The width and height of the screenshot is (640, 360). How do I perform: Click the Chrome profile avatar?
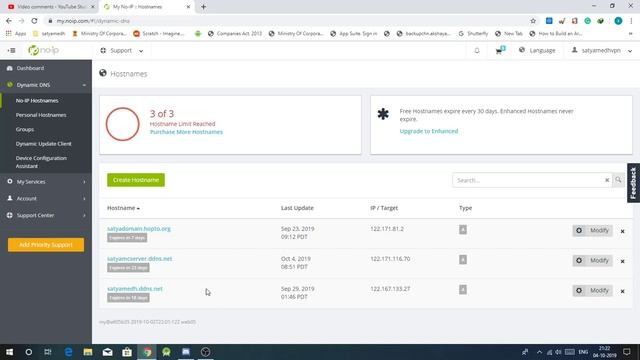pos(618,21)
